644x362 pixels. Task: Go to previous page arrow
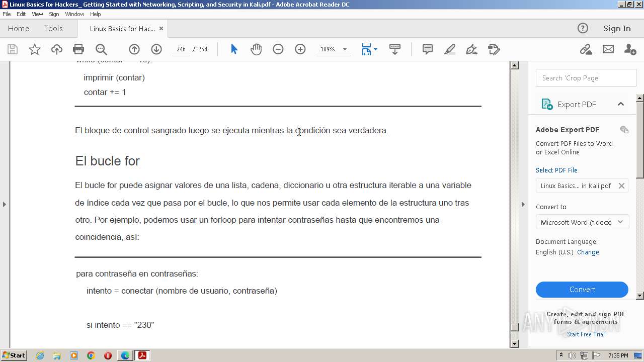pos(134,49)
